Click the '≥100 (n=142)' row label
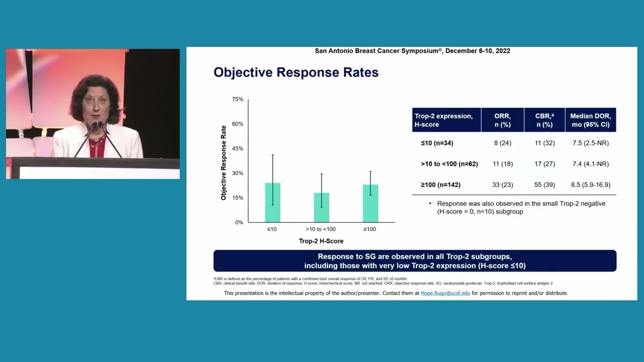644x362 pixels. coord(441,185)
